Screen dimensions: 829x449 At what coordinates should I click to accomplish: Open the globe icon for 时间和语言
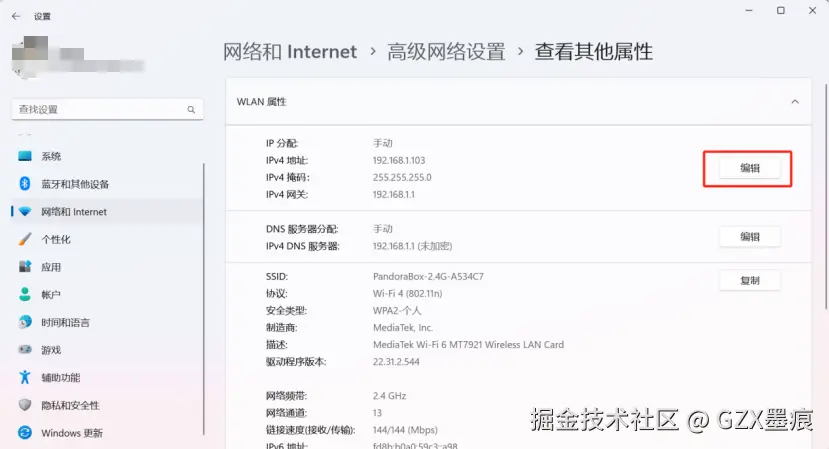point(25,322)
